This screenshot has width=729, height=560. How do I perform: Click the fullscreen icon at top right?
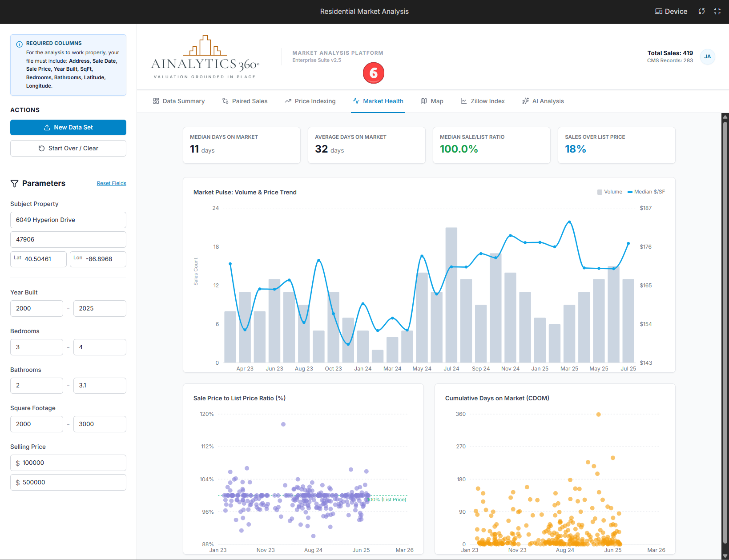tap(717, 11)
